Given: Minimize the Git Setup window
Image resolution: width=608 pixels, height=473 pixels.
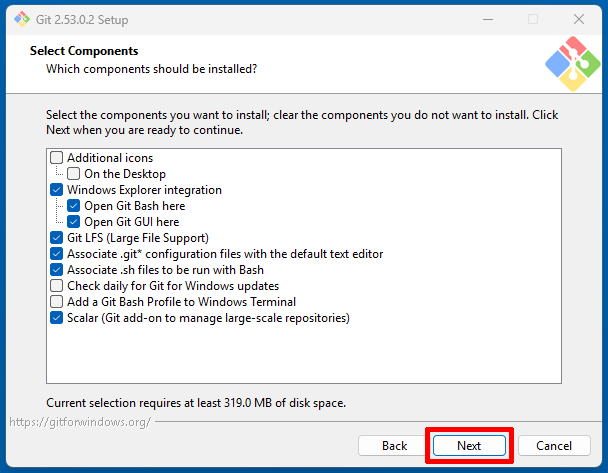Looking at the screenshot, I should coord(488,19).
